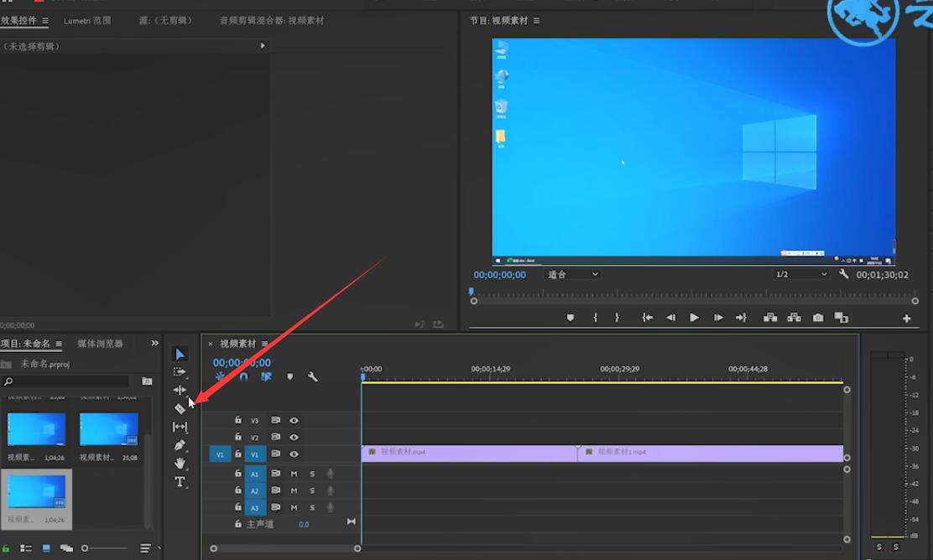Play the sequence in program monitor
The image size is (933, 560).
694,318
